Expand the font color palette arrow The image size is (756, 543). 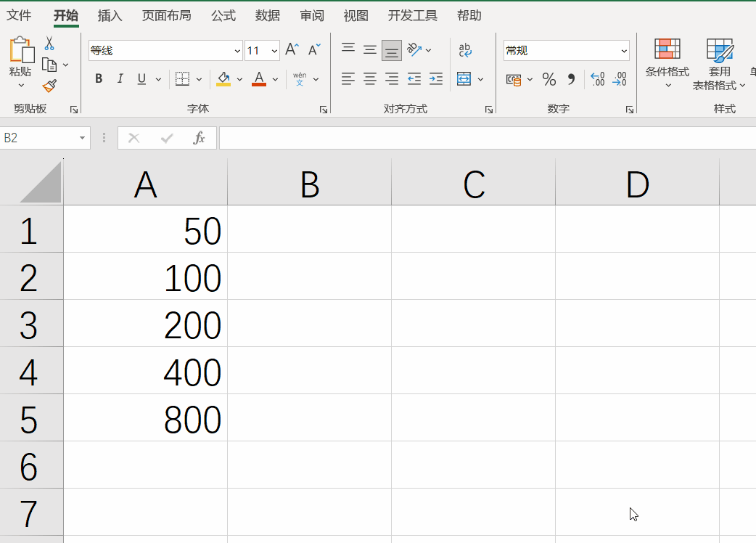[275, 79]
